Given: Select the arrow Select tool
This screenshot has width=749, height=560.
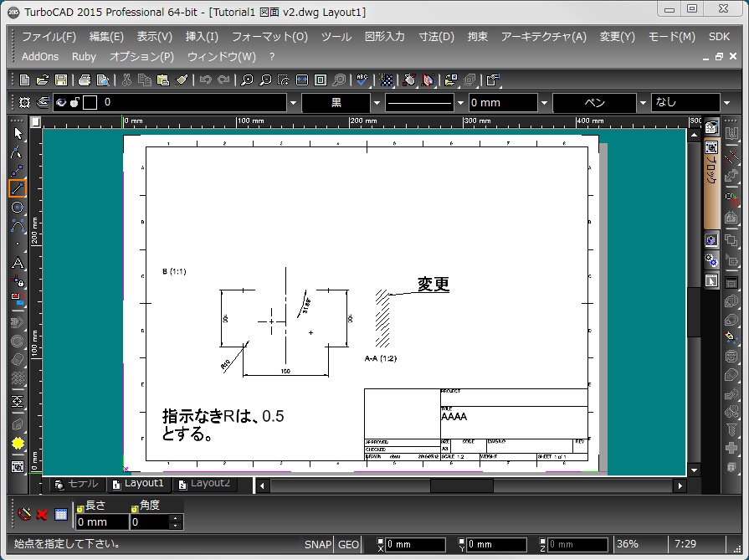Looking at the screenshot, I should click(18, 133).
